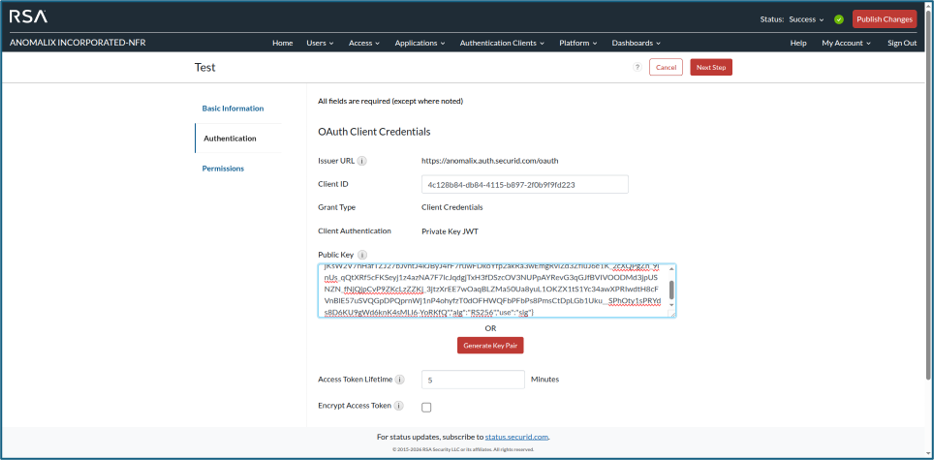The width and height of the screenshot is (934, 460).
Task: Show Encrypt Access Token info icon
Action: point(398,406)
